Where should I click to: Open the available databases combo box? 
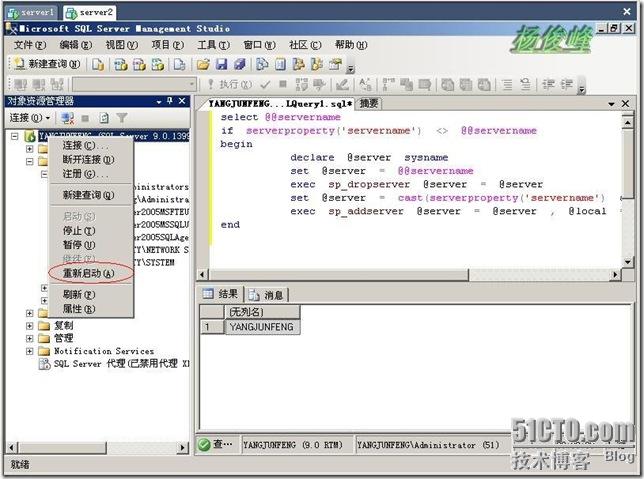pyautogui.click(x=135, y=85)
